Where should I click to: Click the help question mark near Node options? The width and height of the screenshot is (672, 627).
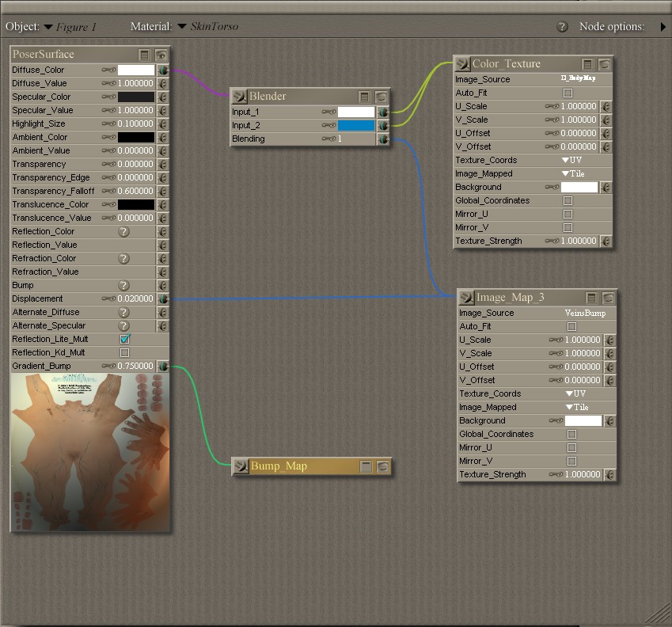tap(562, 27)
